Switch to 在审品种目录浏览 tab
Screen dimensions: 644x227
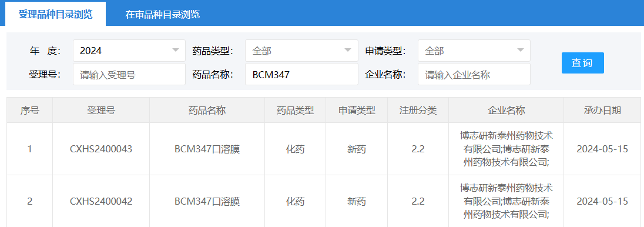click(163, 14)
